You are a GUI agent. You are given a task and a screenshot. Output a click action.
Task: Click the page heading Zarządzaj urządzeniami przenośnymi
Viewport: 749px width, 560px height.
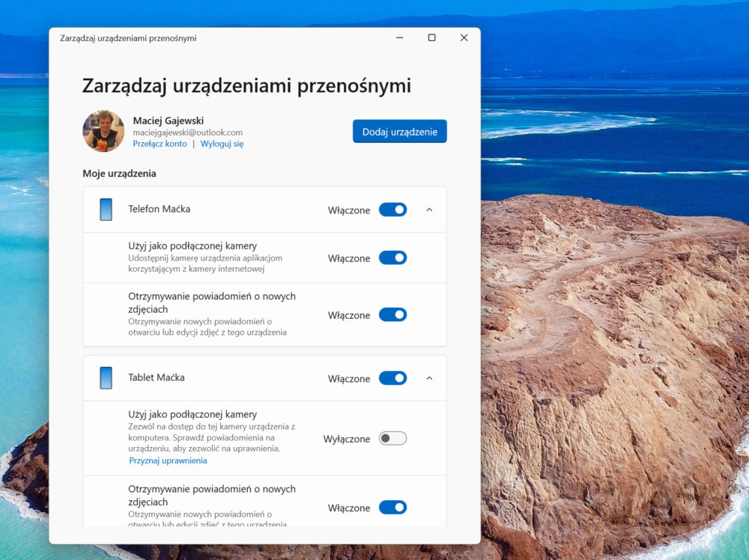tap(246, 86)
